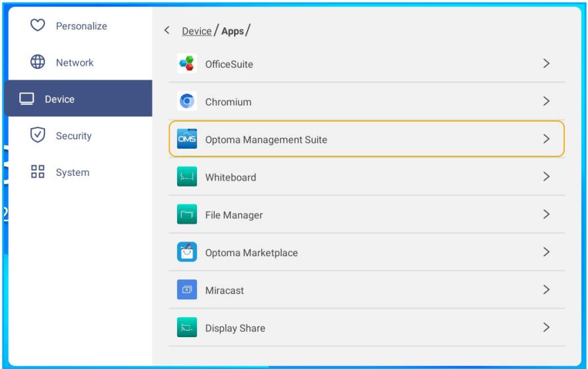The width and height of the screenshot is (588, 369).
Task: Open the Personalize settings section
Action: click(x=82, y=26)
